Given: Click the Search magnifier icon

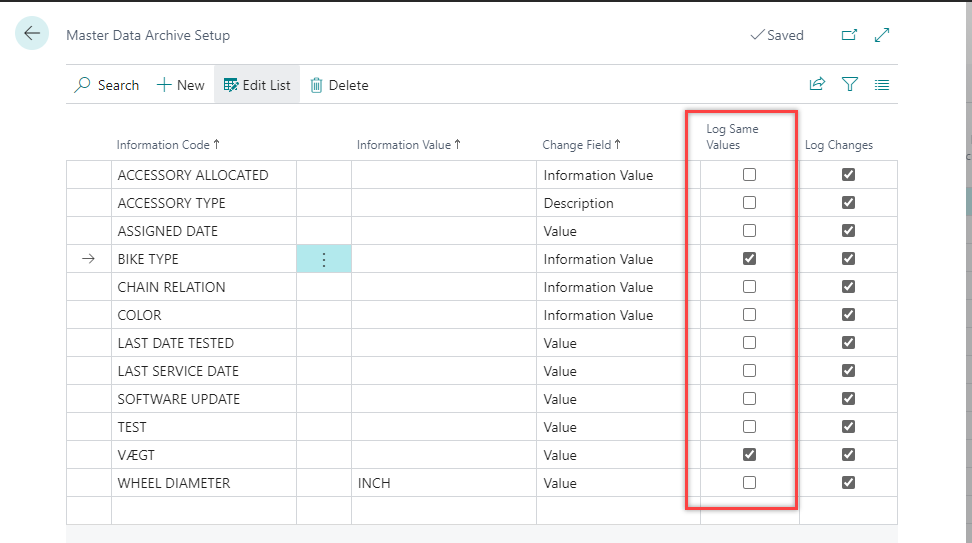Looking at the screenshot, I should (x=83, y=85).
